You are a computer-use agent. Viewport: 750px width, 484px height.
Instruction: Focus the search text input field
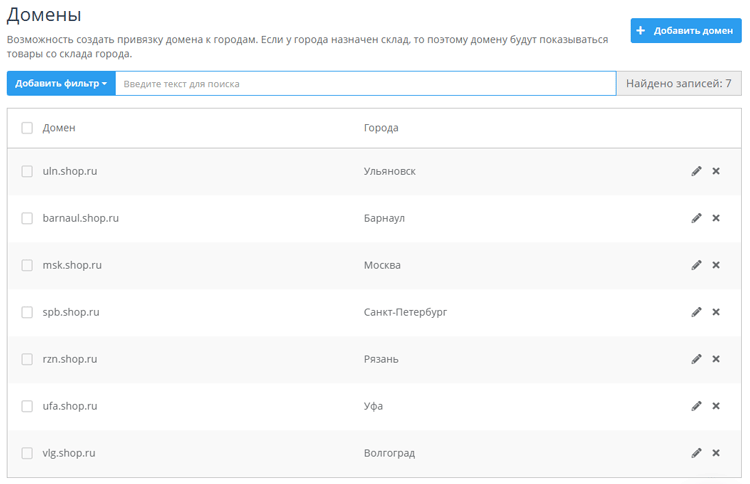pos(365,84)
